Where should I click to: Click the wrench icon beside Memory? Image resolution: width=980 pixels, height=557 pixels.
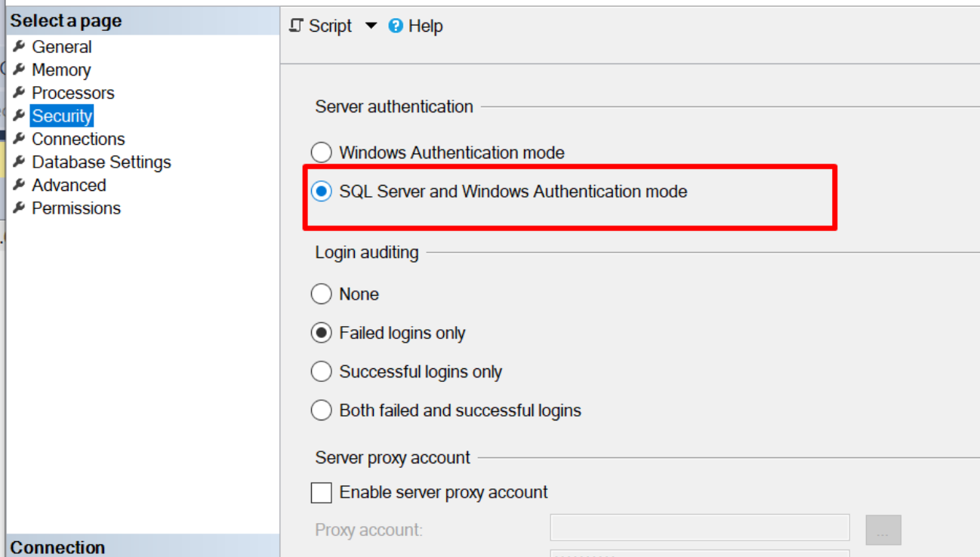19,70
